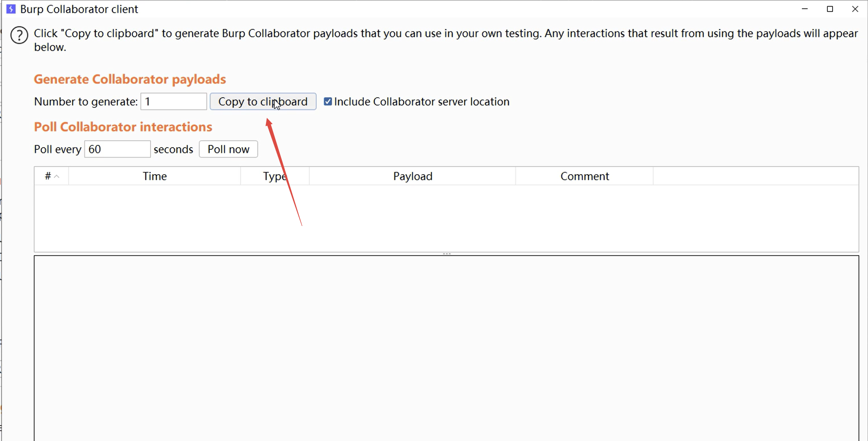Viewport: 868px width, 441px height.
Task: Click the 'Number to generate:' label
Action: [x=86, y=102]
